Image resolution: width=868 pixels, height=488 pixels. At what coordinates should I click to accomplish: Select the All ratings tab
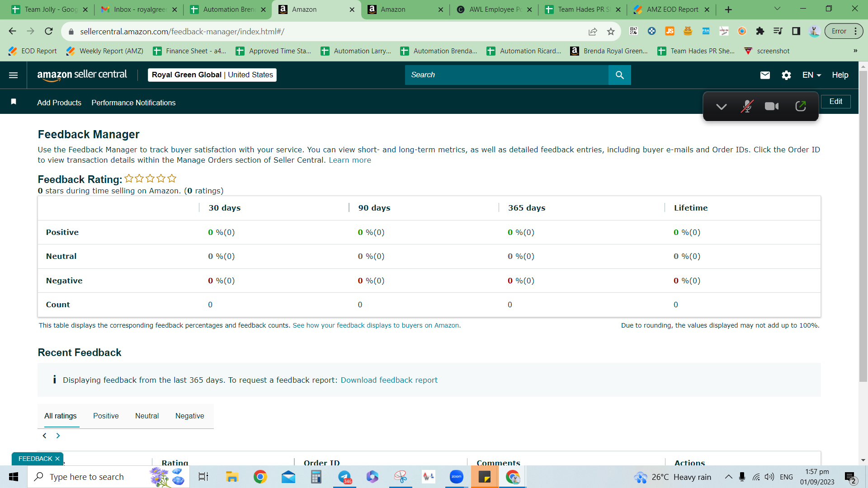[x=61, y=416]
